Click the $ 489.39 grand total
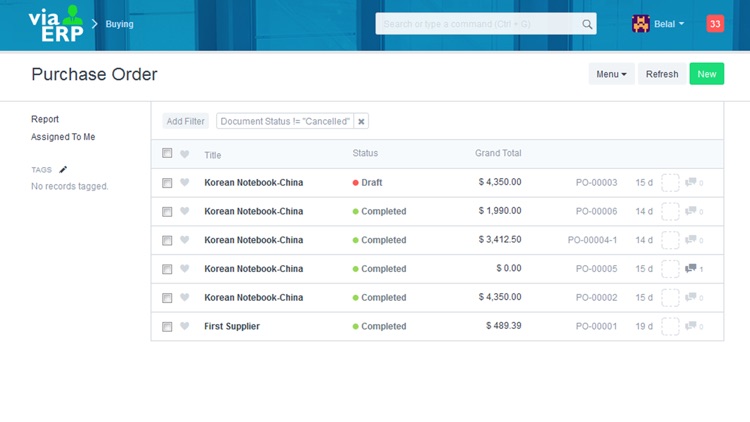 504,325
